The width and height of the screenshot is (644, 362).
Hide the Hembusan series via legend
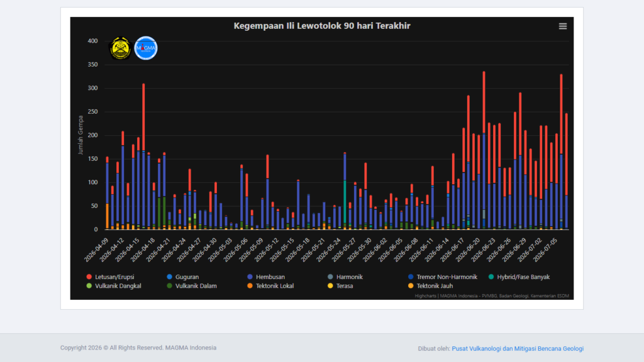coord(266,277)
